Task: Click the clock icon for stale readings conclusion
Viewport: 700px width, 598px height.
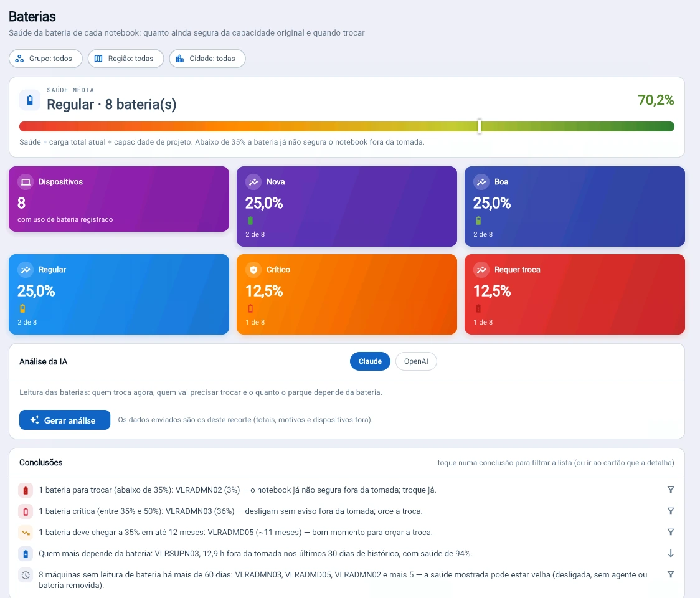Action: (26, 575)
